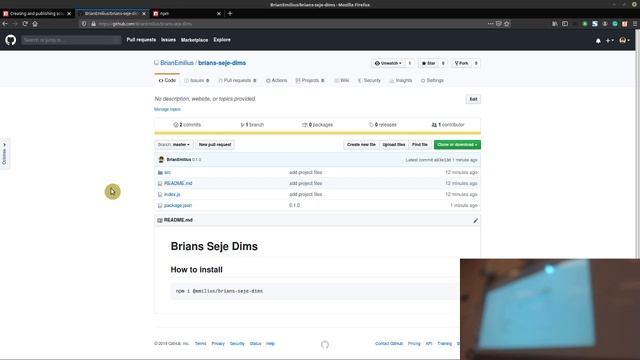Switch to the npm browser tab
640x360 pixels.
(x=187, y=13)
